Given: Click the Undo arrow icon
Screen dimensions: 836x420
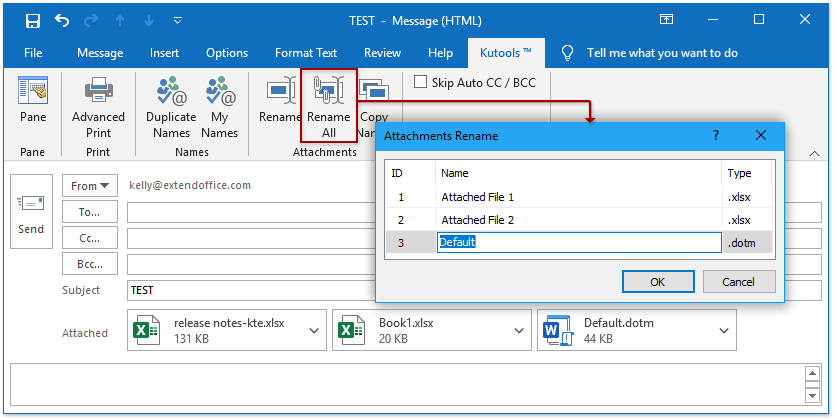Looking at the screenshot, I should (63, 20).
